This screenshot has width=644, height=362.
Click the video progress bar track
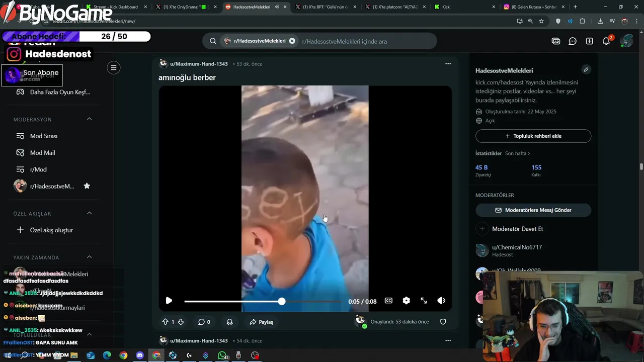pyautogui.click(x=263, y=301)
